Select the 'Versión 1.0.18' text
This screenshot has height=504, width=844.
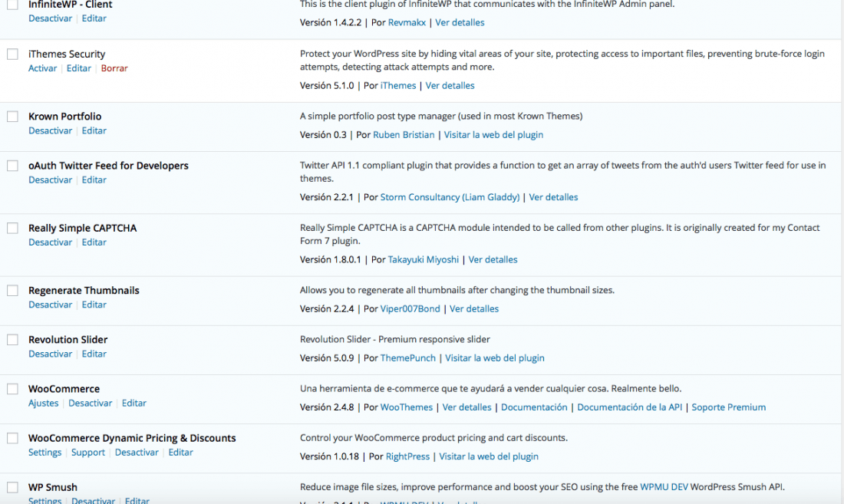[329, 456]
